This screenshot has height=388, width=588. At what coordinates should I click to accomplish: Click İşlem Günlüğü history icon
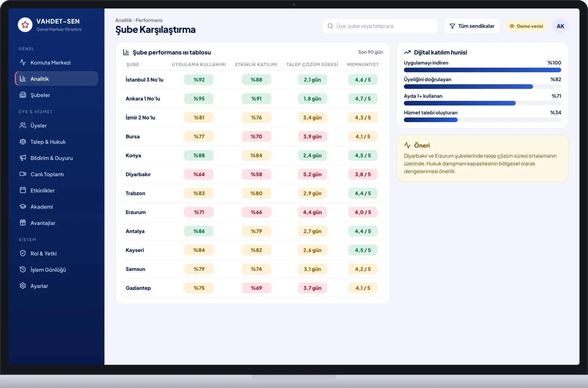23,269
